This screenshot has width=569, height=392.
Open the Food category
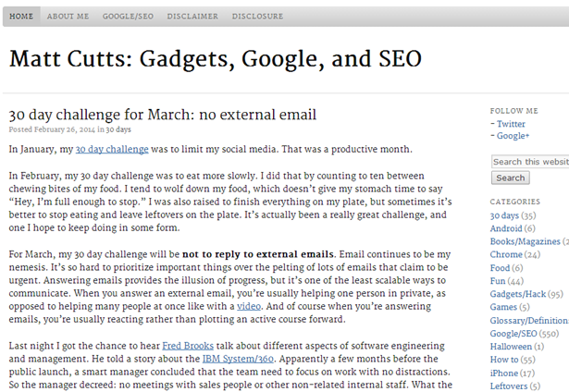tap(500, 268)
